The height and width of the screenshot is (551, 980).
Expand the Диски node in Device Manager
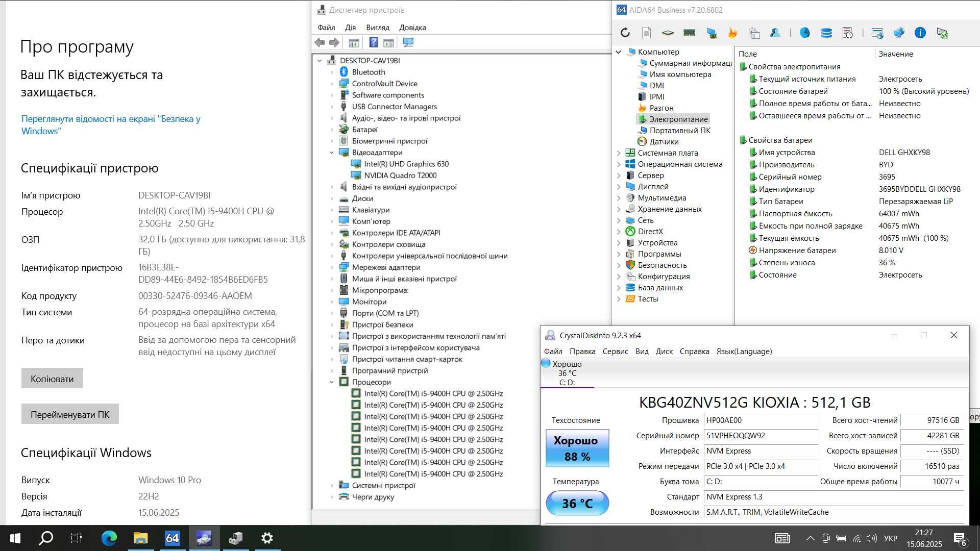[332, 198]
